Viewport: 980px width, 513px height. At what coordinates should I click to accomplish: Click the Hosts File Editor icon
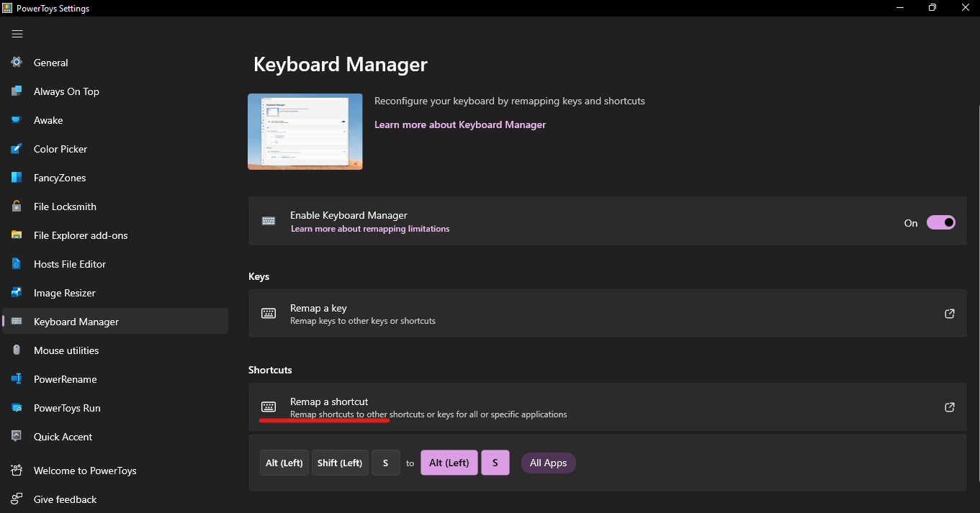(x=17, y=264)
